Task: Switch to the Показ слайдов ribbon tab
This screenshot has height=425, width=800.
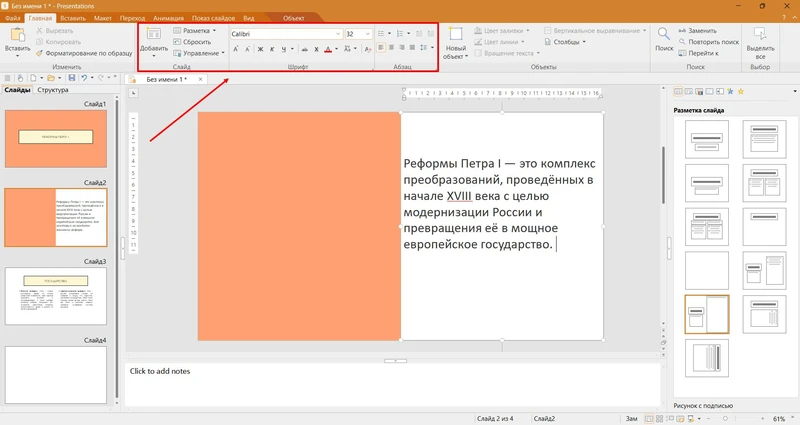Action: click(x=213, y=18)
